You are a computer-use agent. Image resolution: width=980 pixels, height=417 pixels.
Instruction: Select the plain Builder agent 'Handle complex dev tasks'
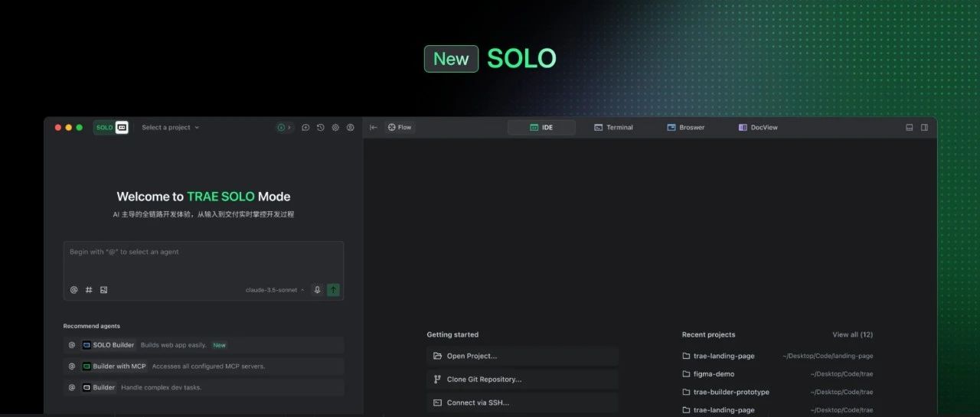[204, 388]
